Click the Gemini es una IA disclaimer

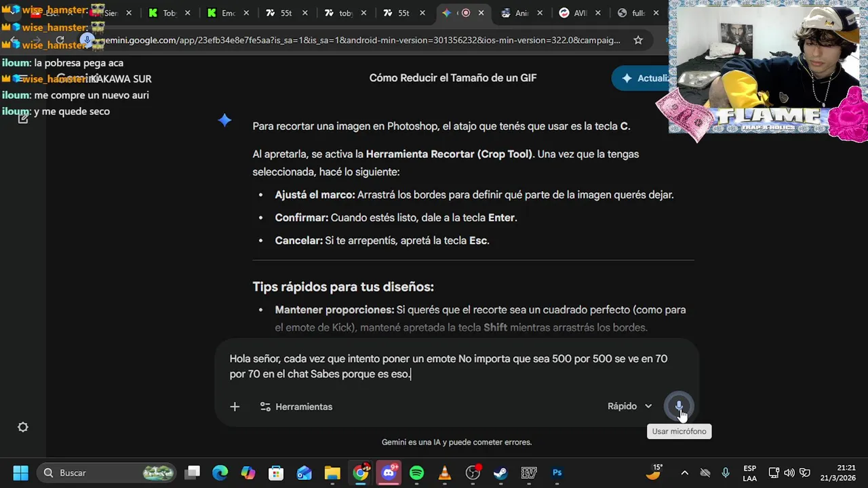coord(456,442)
